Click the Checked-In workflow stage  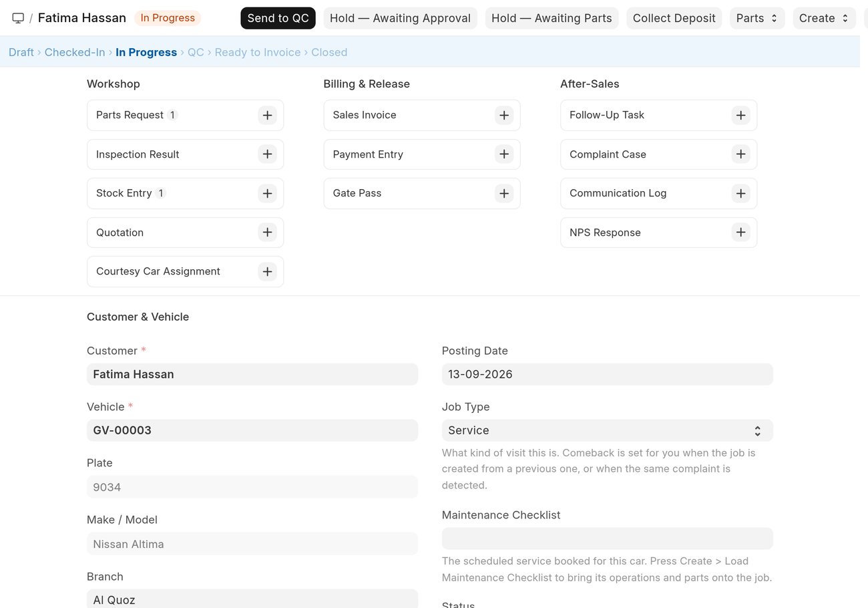pyautogui.click(x=75, y=52)
